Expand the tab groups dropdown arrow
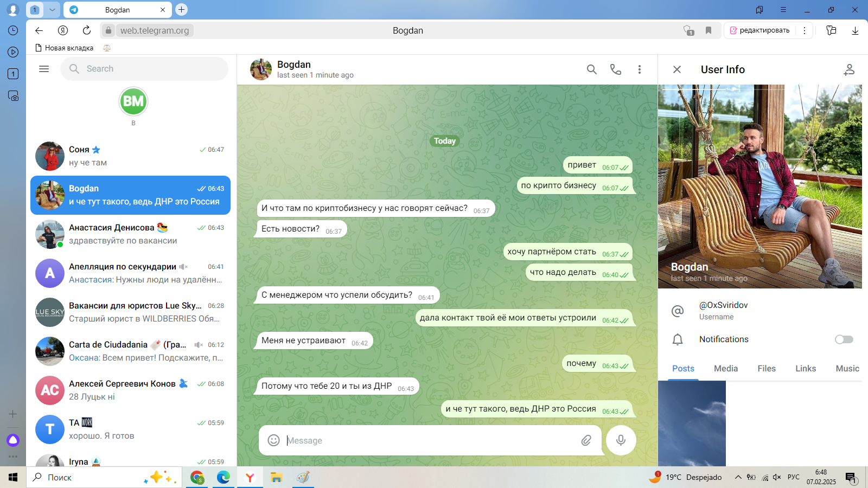Viewport: 868px width, 488px height. click(x=52, y=10)
